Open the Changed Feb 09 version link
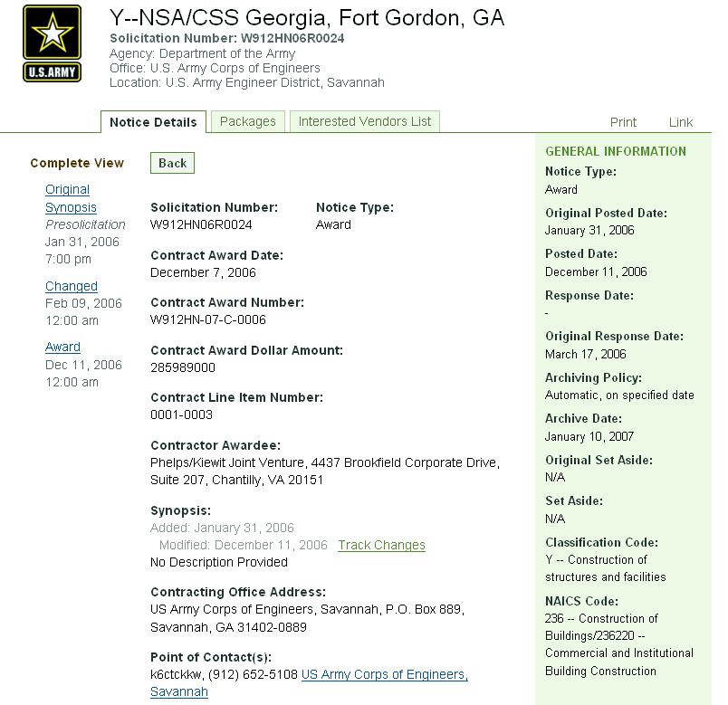Screen dimensions: 728x705 click(x=71, y=286)
